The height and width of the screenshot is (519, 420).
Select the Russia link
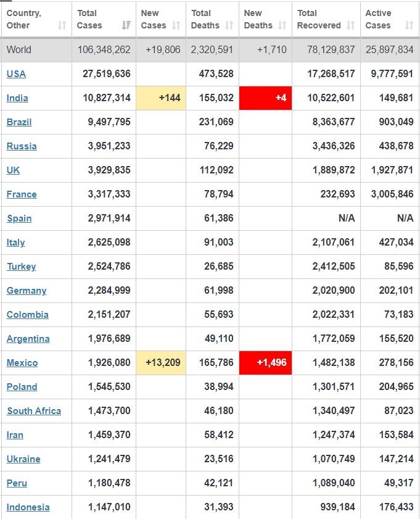[22, 146]
